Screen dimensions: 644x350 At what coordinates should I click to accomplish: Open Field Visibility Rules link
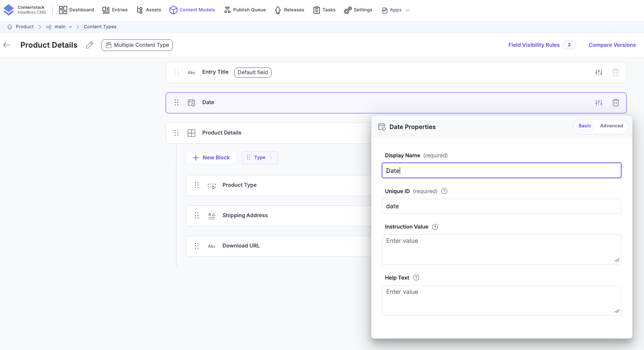(x=534, y=45)
